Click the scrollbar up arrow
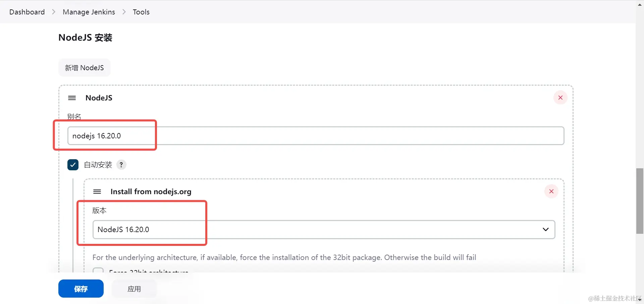 [639, 5]
